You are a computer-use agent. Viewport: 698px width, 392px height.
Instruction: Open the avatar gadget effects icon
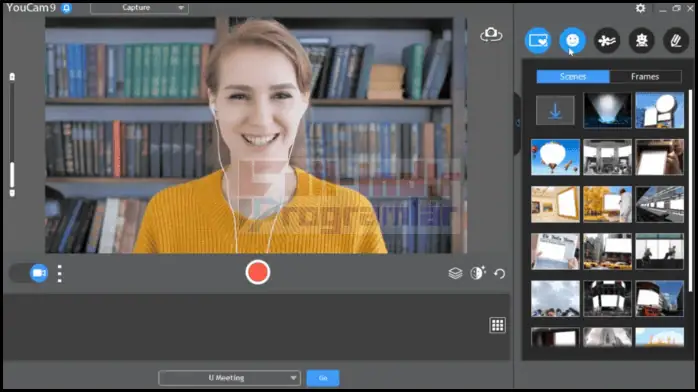(x=641, y=41)
